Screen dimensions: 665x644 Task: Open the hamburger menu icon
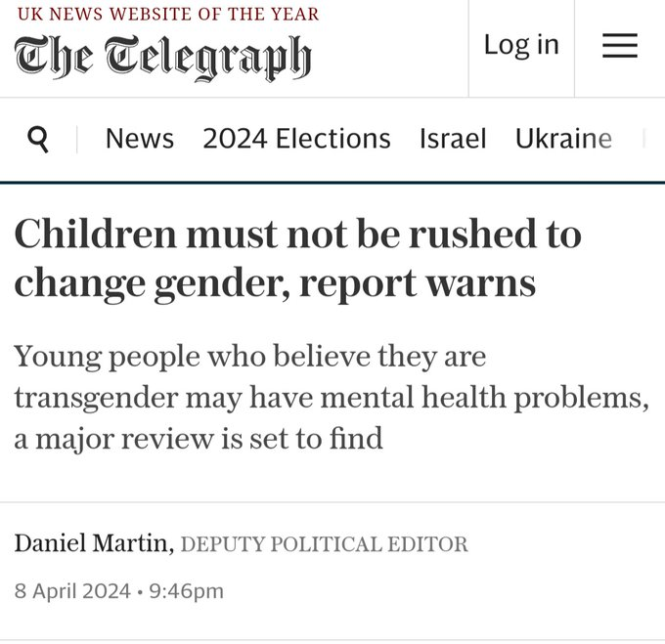[620, 45]
